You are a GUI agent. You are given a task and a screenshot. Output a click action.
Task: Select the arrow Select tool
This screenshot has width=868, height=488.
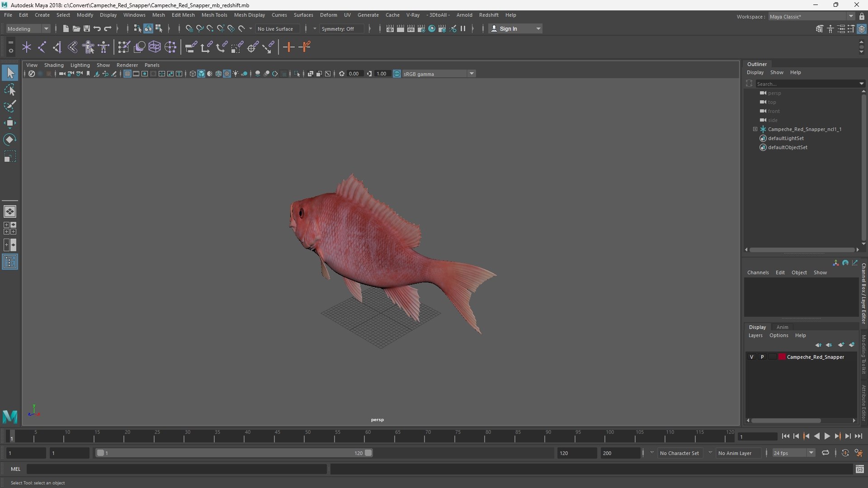(x=10, y=73)
